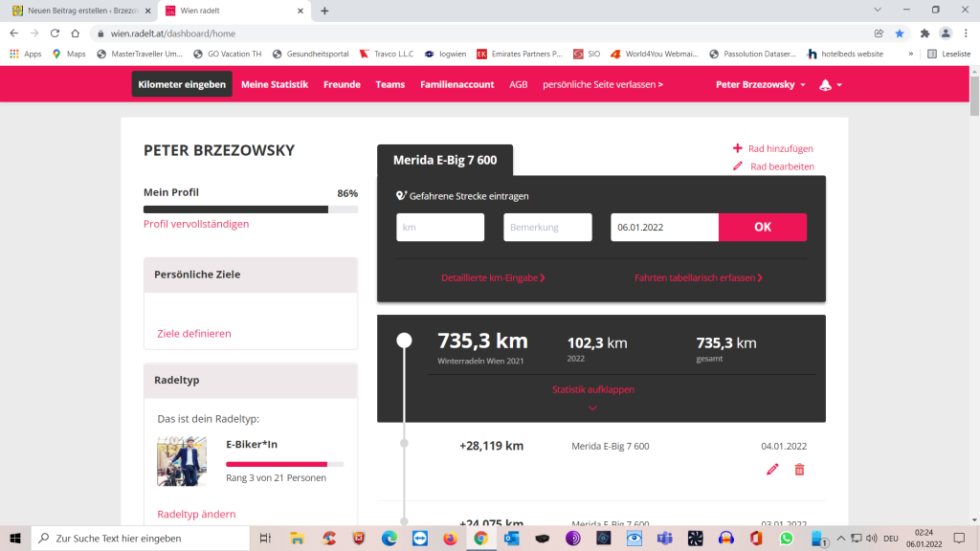Click the plus icon beside Rad hinzufügen
The height and width of the screenshot is (551, 980).
click(x=738, y=148)
